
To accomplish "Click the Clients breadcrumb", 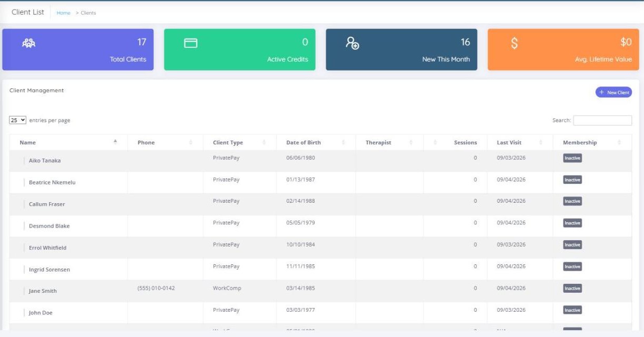I will point(89,13).
